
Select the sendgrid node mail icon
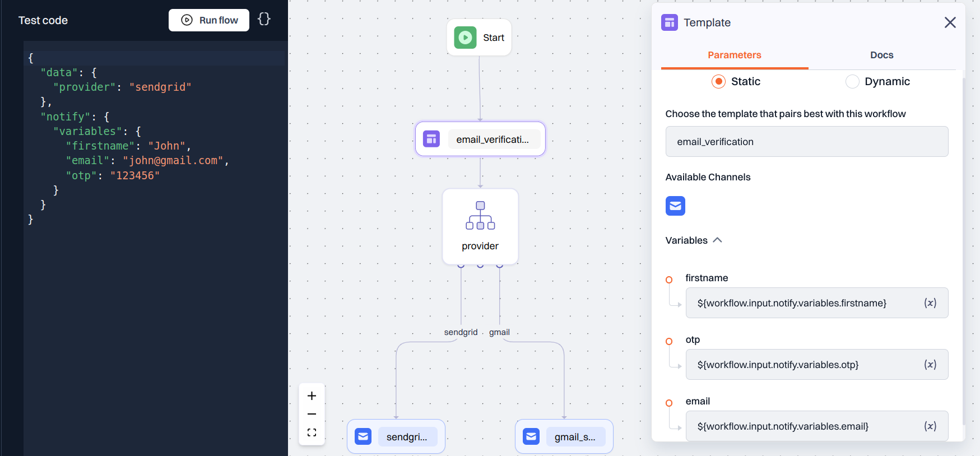363,436
